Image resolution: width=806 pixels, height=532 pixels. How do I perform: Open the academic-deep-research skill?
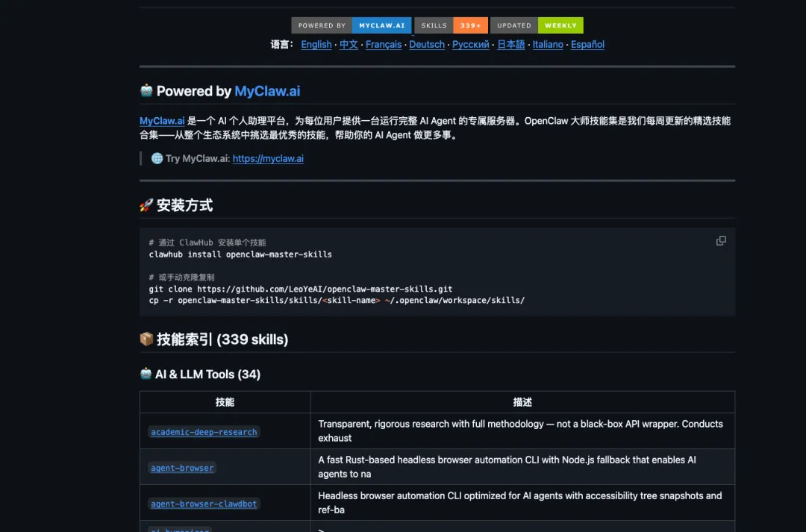click(204, 432)
